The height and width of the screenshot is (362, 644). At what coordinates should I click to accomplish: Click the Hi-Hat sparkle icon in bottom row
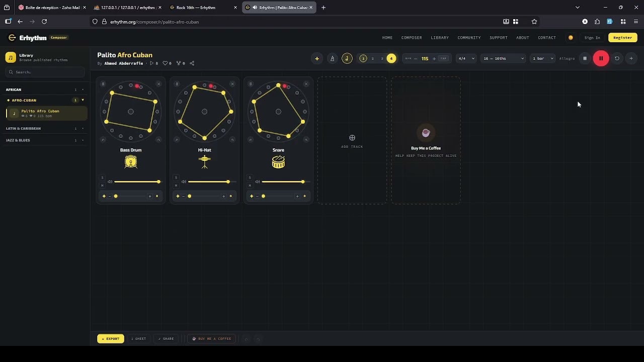click(178, 196)
